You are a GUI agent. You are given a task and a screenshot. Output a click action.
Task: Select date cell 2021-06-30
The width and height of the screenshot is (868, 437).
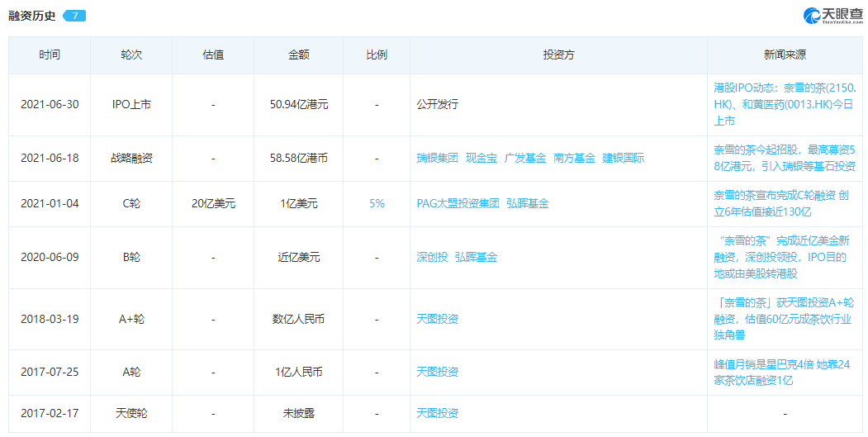click(50, 105)
